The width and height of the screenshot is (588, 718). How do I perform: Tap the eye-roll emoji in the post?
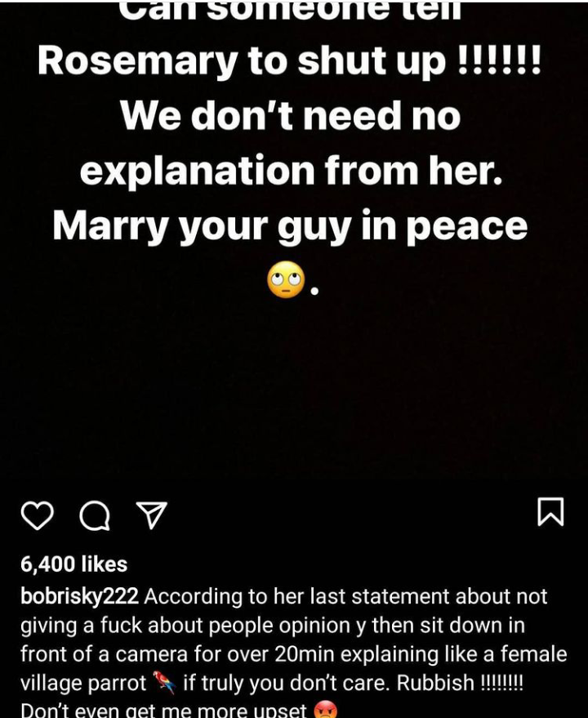pos(286,279)
